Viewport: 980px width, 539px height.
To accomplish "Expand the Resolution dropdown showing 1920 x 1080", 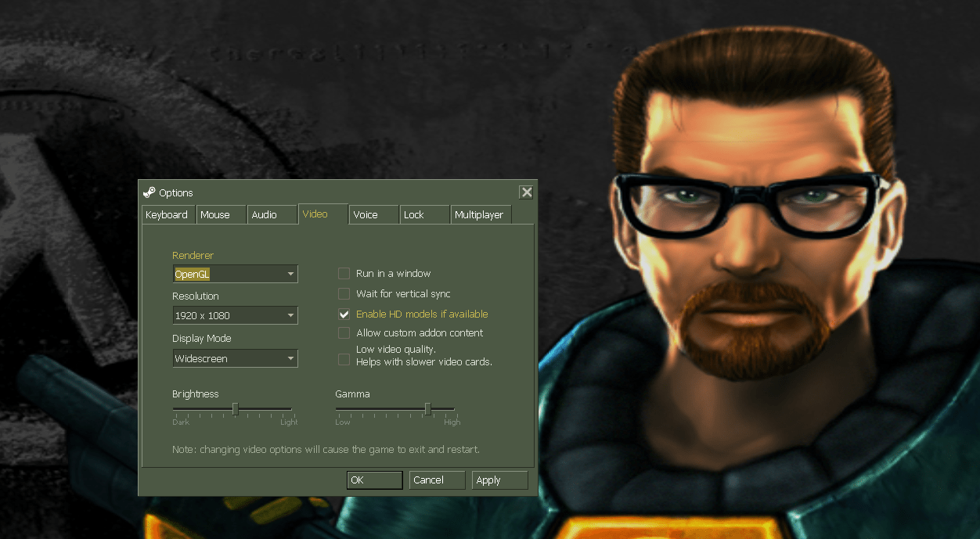I will point(235,315).
